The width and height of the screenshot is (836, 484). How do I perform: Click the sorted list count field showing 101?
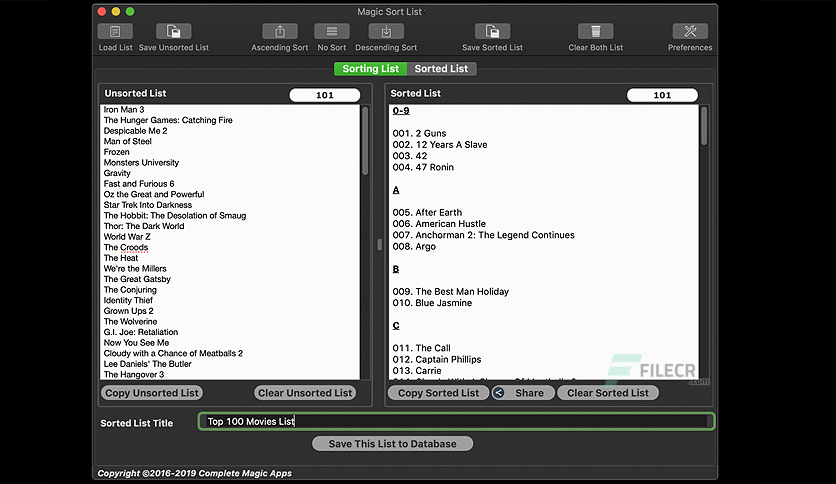click(x=662, y=95)
